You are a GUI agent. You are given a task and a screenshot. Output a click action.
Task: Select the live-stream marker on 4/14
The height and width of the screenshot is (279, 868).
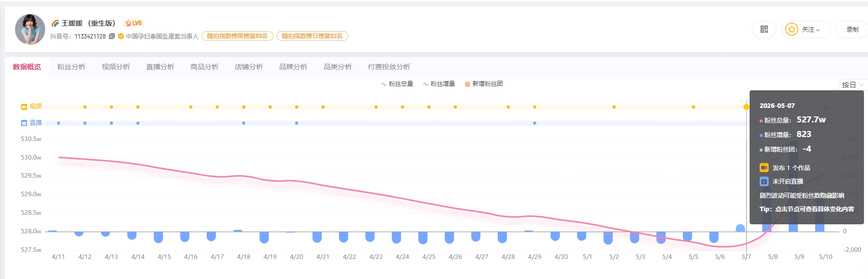[138, 123]
